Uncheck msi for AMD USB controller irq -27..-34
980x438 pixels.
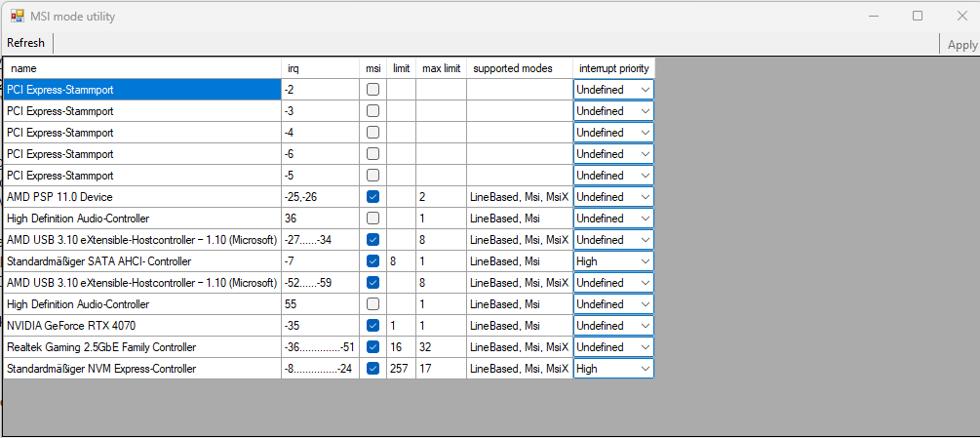[372, 240]
